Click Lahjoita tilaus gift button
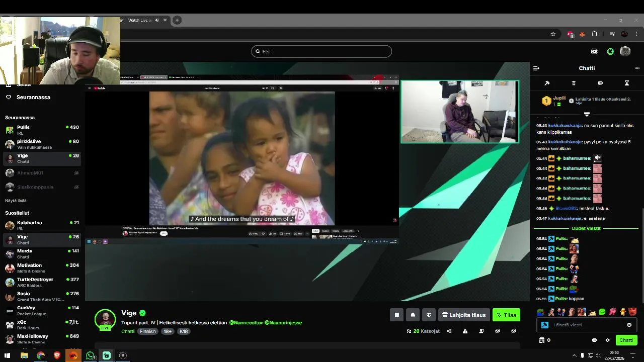The image size is (644, 362). 464,315
